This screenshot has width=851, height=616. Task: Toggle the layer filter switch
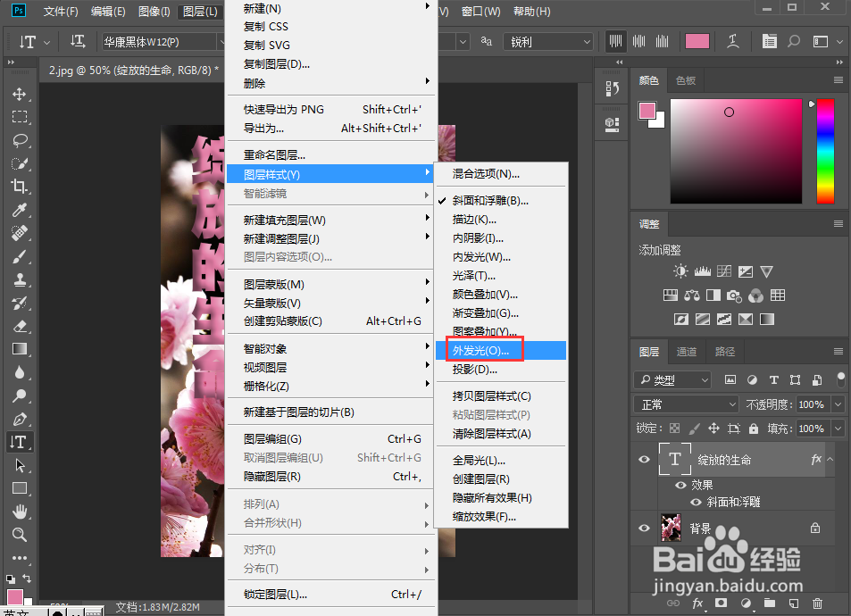[x=840, y=379]
